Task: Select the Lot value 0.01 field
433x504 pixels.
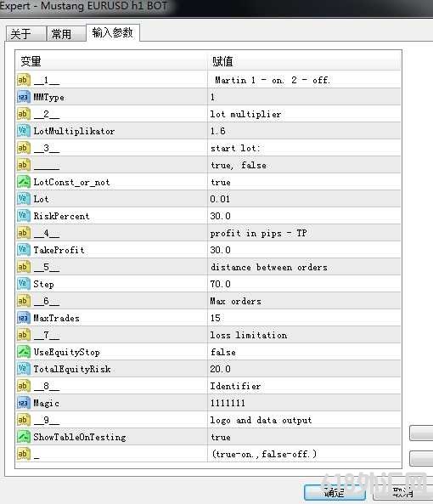Action: [304, 199]
